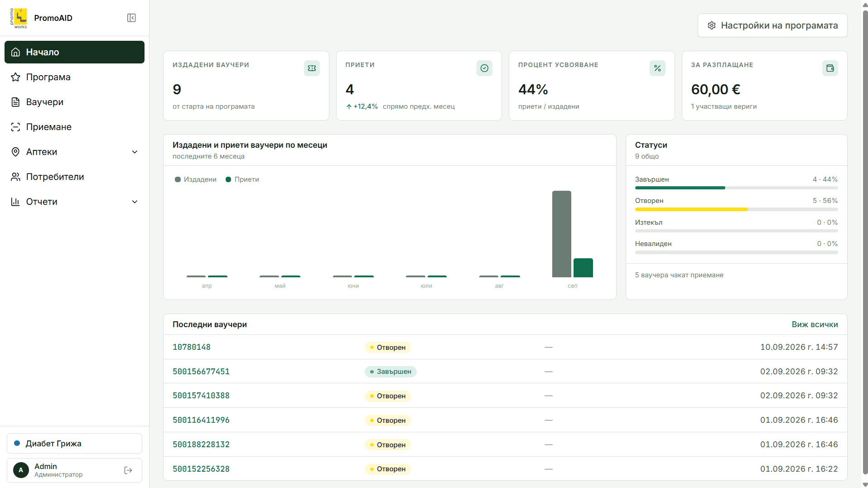Go to Начало menu item
The width and height of the screenshot is (868, 488).
click(74, 52)
